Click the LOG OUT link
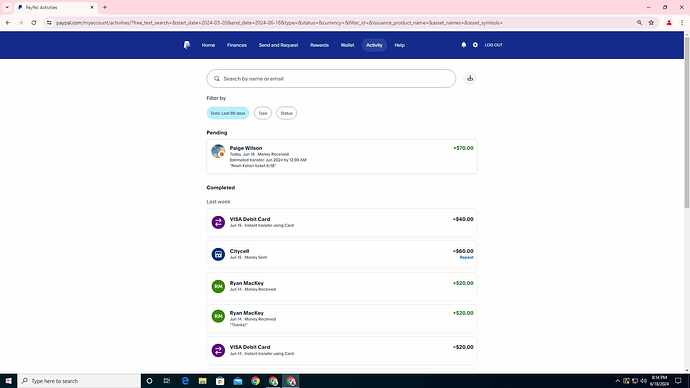The width and height of the screenshot is (690, 388). (x=493, y=45)
